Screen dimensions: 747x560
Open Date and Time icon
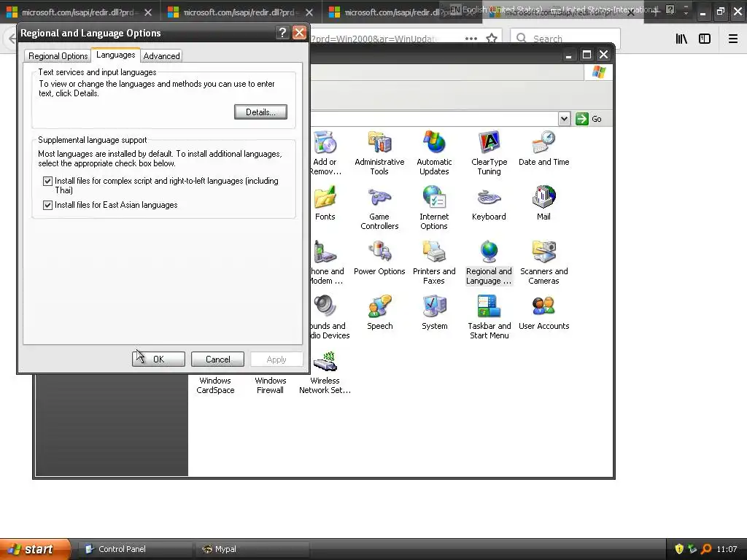click(543, 142)
